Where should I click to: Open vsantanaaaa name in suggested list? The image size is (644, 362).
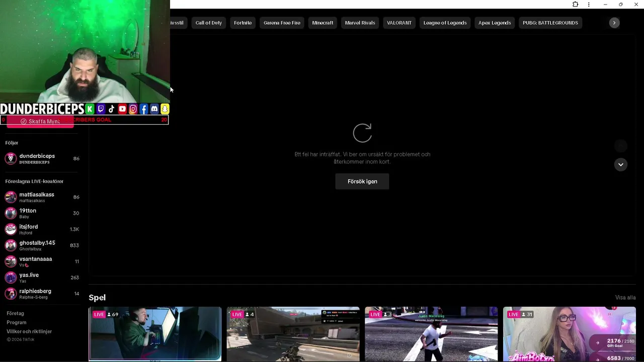pos(36,259)
